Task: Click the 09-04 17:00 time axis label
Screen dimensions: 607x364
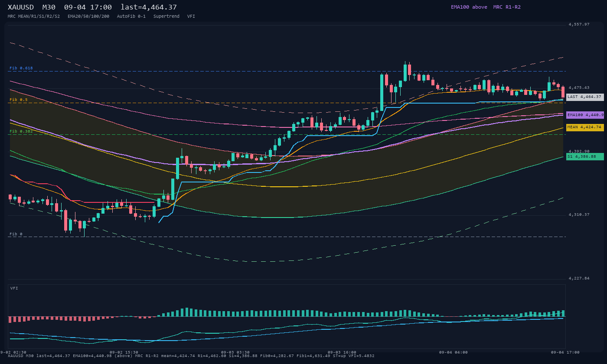Action: click(565, 352)
